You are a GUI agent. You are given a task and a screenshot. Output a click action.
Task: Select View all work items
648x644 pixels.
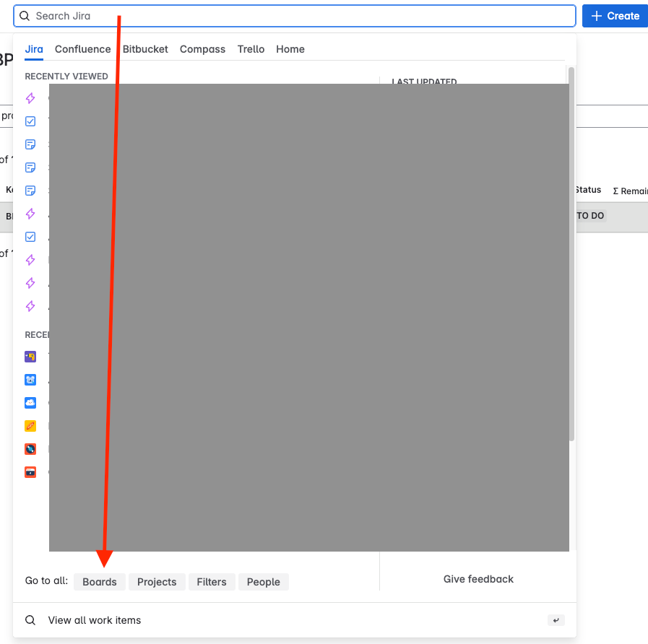point(294,620)
